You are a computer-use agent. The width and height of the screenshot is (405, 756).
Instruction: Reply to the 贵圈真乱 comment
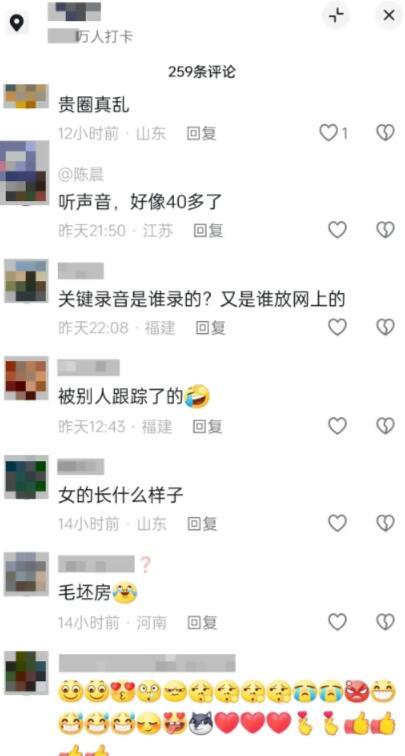202,134
